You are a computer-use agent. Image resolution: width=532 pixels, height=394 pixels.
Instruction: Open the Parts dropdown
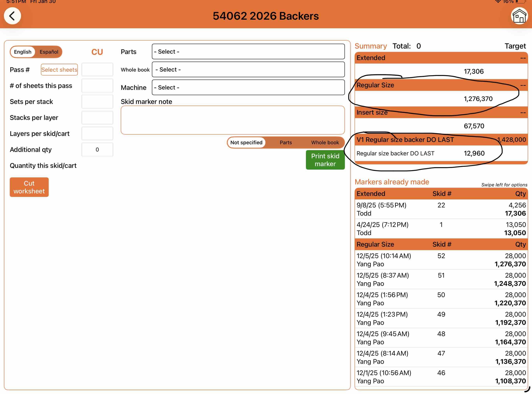tap(248, 51)
